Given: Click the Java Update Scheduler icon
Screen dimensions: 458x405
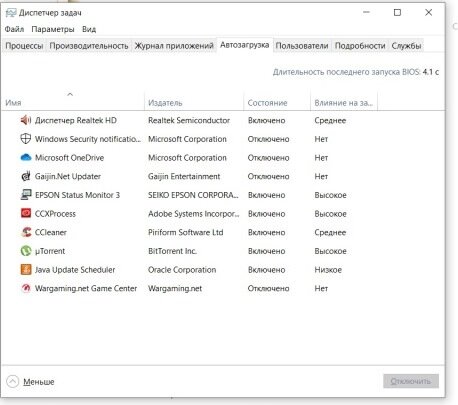Looking at the screenshot, I should [26, 269].
